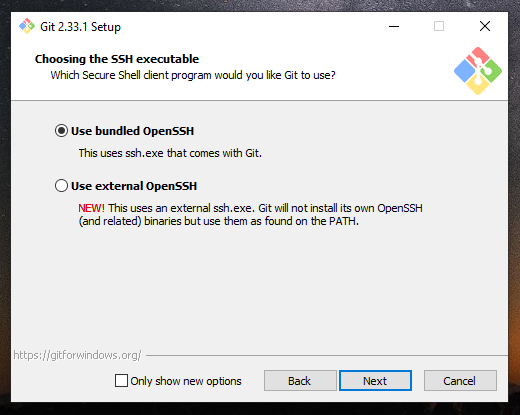
Task: Click the large Git logo in header
Action: click(x=478, y=71)
